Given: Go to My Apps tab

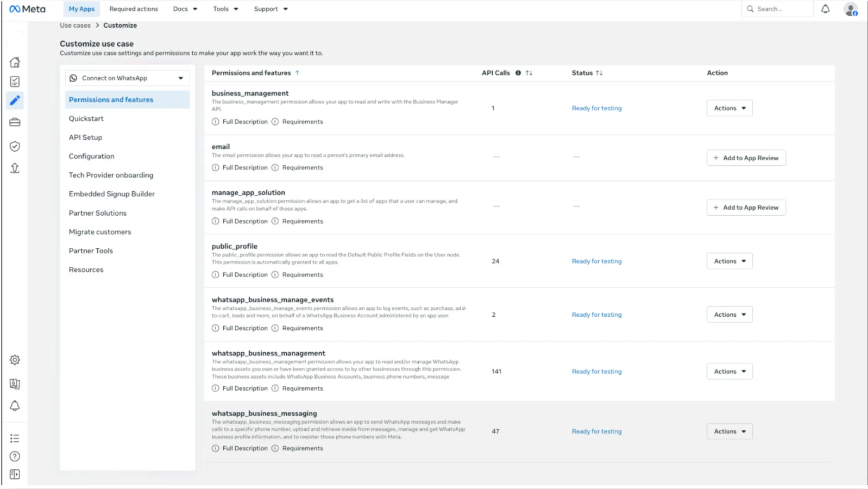Looking at the screenshot, I should (81, 9).
